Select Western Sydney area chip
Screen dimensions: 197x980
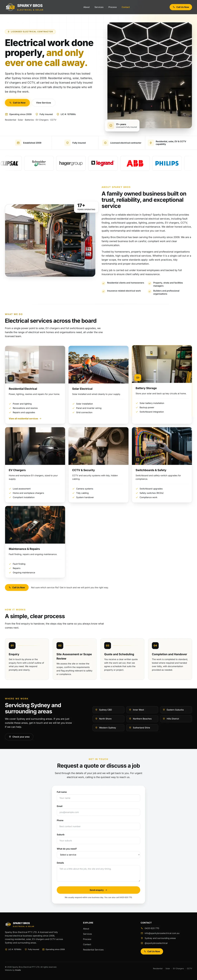109,728
